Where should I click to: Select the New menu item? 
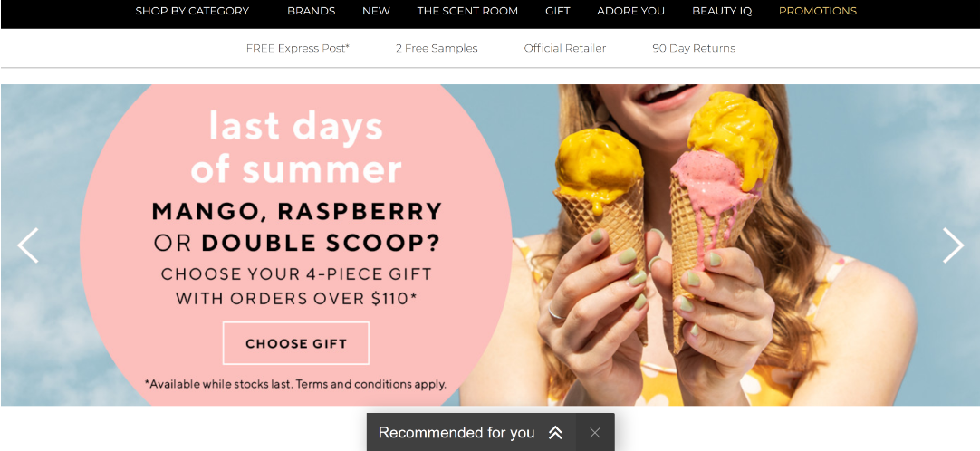(376, 11)
